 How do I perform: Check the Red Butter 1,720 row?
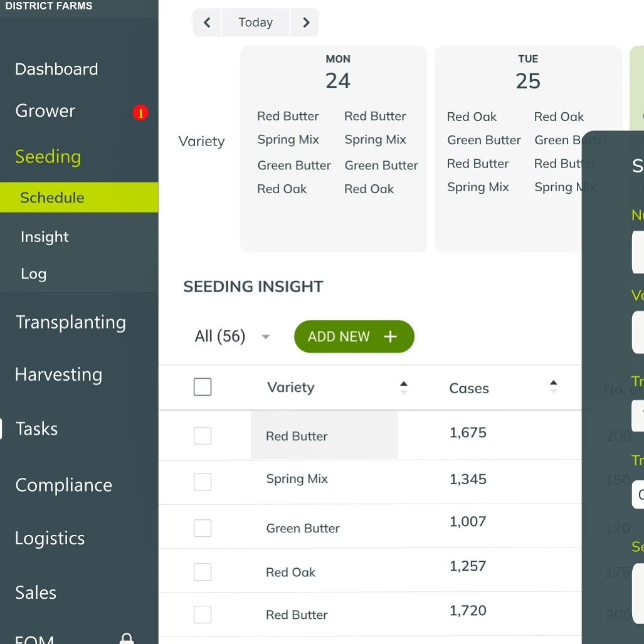tap(203, 615)
